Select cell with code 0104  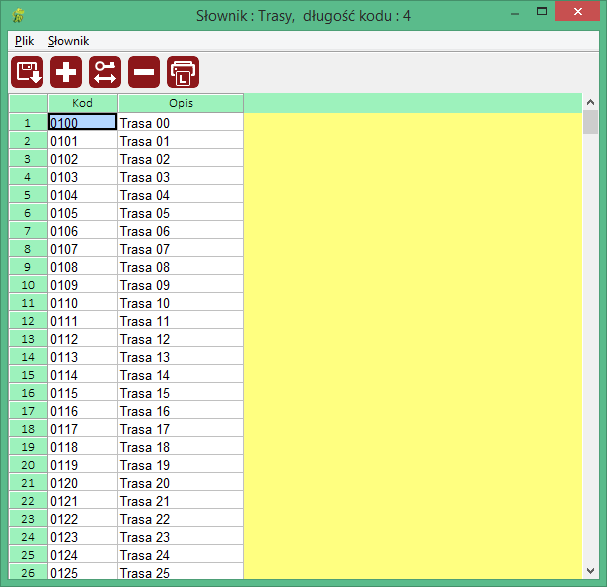pyautogui.click(x=82, y=195)
